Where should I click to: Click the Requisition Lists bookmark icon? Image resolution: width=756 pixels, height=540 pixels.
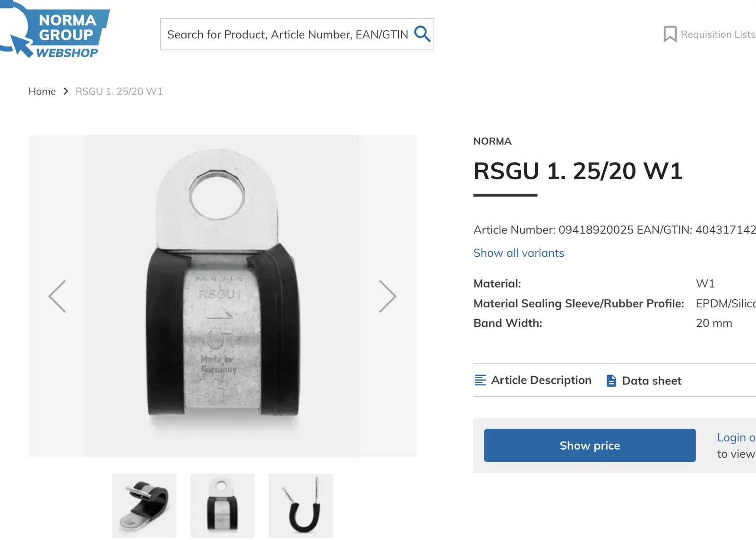pos(670,34)
